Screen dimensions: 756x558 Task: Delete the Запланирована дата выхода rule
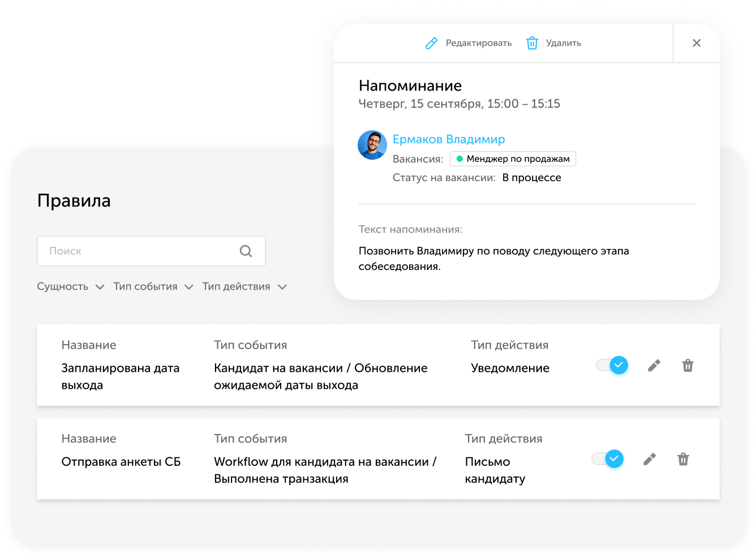coord(688,366)
